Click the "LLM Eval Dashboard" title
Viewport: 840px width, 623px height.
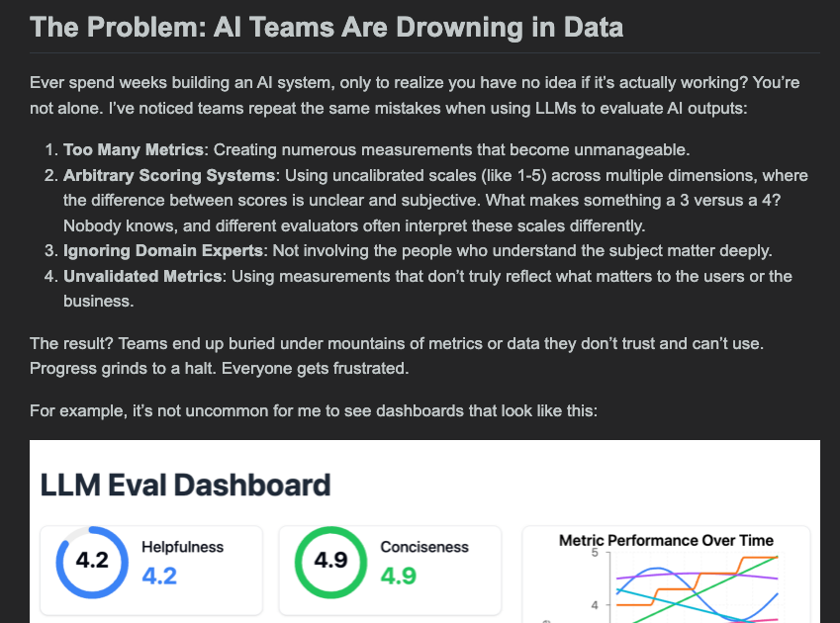[185, 485]
